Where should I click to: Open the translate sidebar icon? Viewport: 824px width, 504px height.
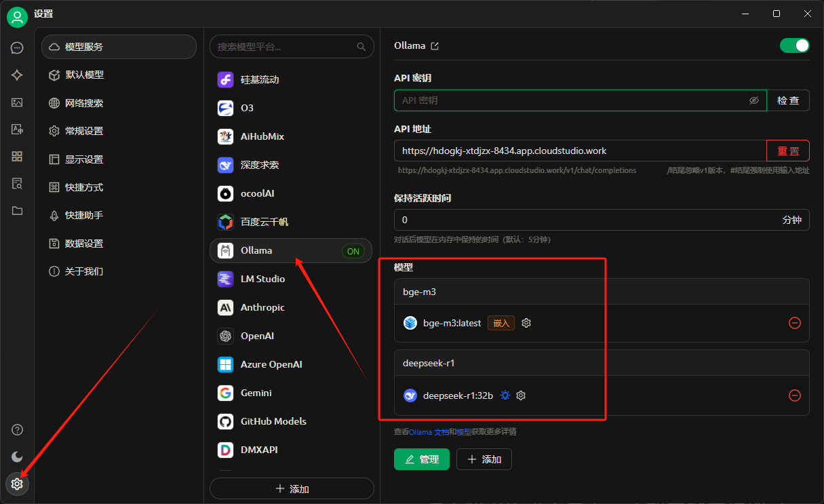click(x=17, y=130)
